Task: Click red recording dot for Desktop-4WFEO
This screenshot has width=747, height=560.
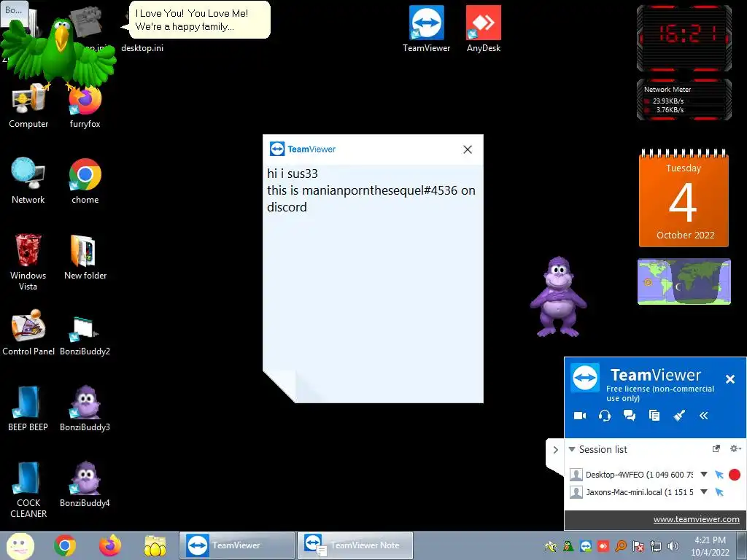Action: click(x=735, y=474)
